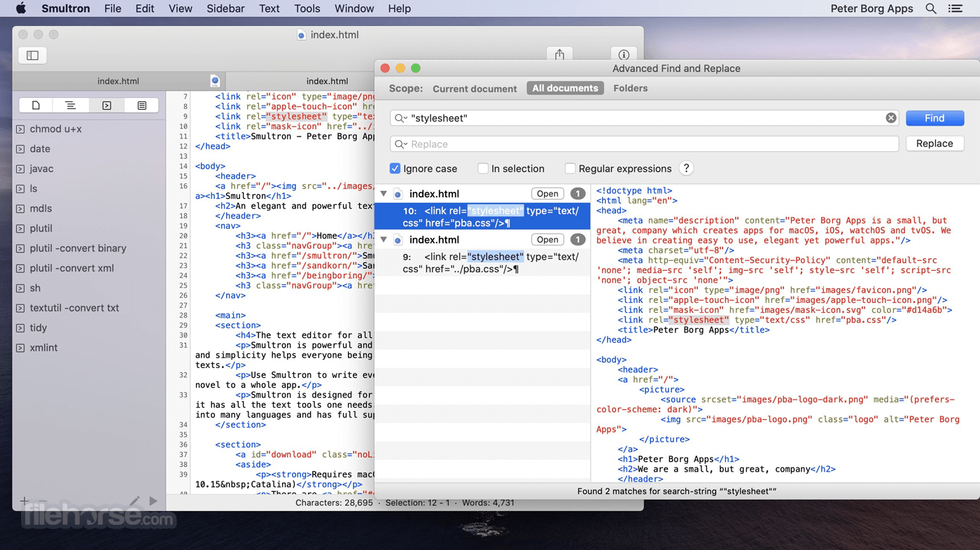Image resolution: width=980 pixels, height=550 pixels.
Task: Select the commands view in the sidebar
Action: pos(106,106)
